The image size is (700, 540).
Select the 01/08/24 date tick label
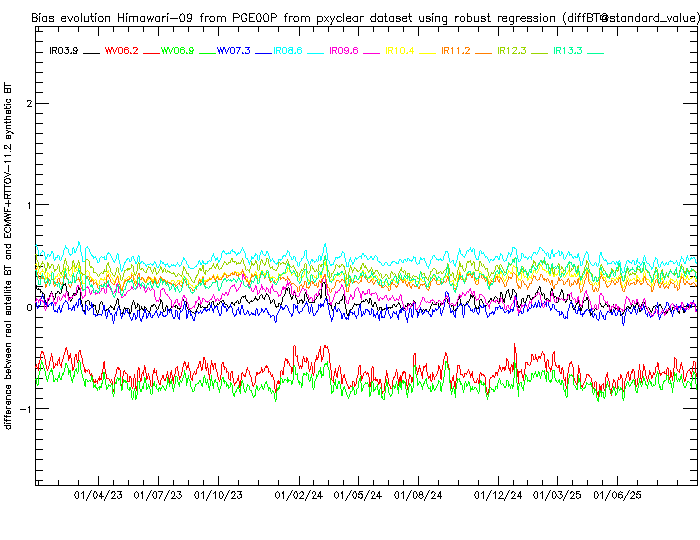[418, 494]
